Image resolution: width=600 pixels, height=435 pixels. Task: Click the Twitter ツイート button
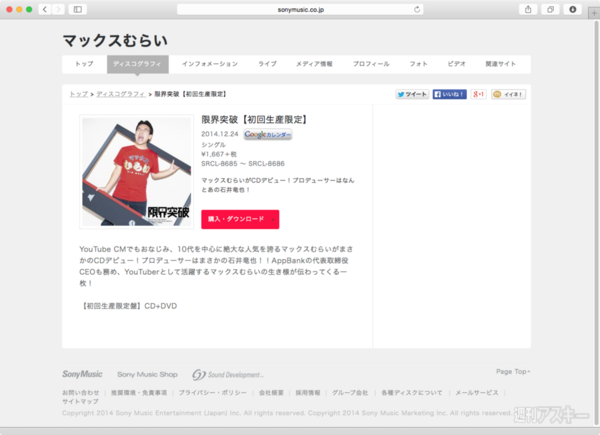(412, 94)
